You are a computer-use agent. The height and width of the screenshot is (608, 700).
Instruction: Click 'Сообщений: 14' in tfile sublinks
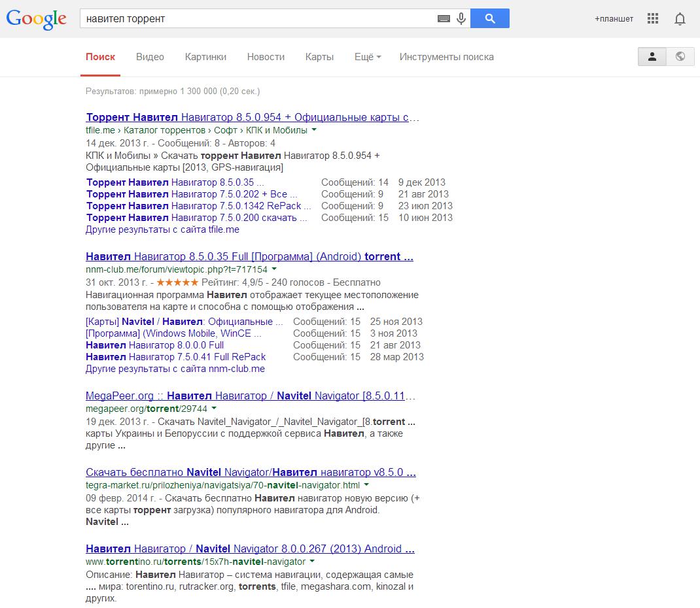click(355, 182)
